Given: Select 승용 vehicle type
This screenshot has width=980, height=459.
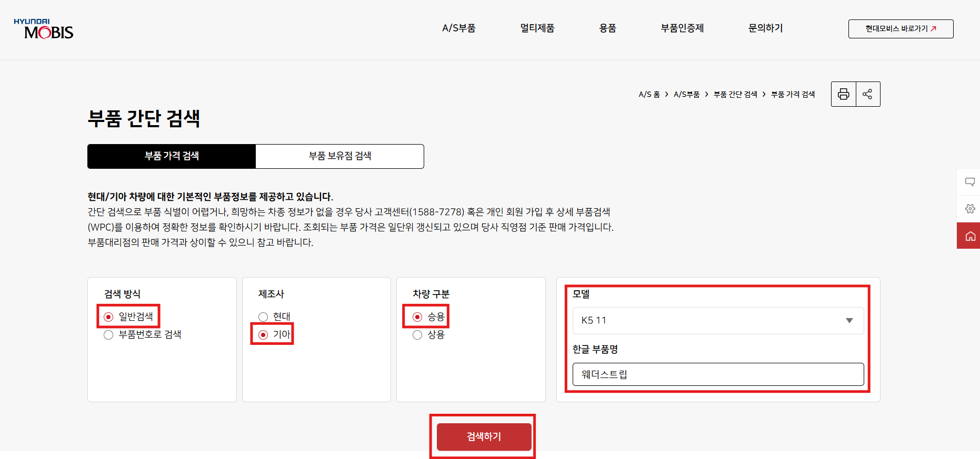Looking at the screenshot, I should 417,317.
